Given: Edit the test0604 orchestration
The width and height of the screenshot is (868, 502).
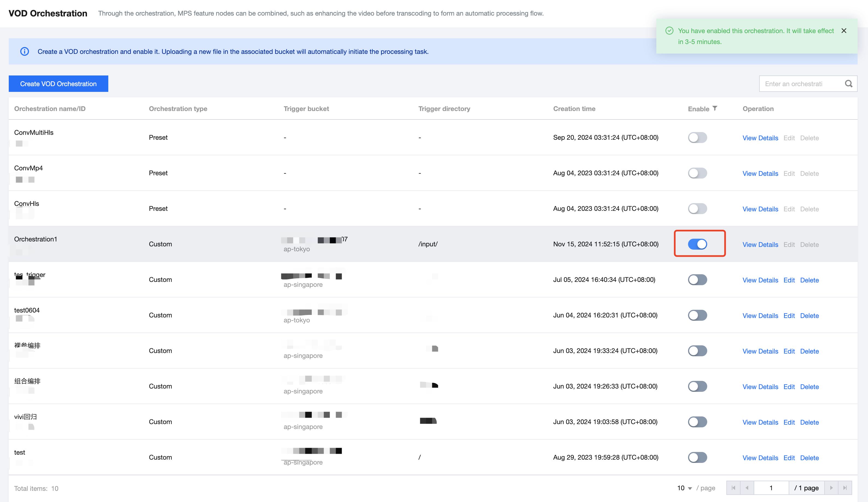Looking at the screenshot, I should (789, 316).
